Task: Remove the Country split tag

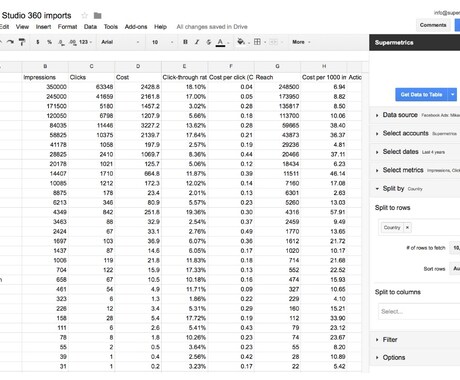Action: tap(407, 227)
